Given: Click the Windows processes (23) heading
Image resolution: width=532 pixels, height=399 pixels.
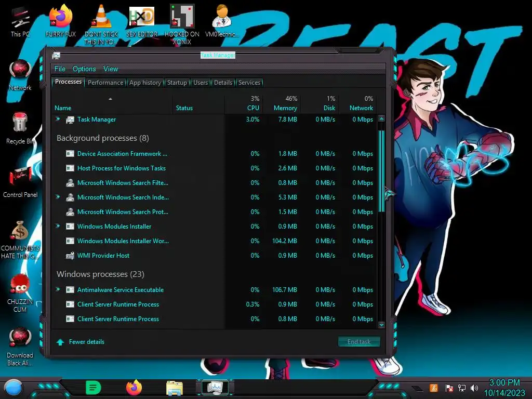Looking at the screenshot, I should [100, 274].
